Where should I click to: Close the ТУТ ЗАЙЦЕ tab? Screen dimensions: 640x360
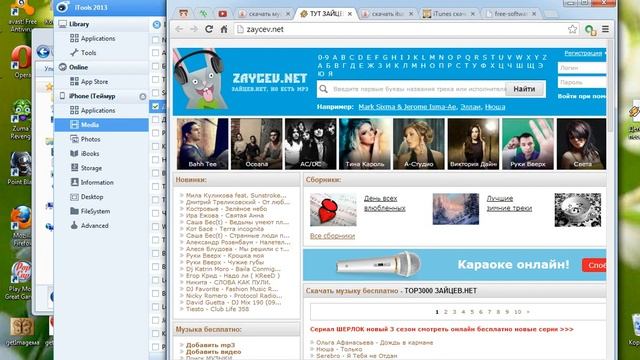(x=350, y=13)
